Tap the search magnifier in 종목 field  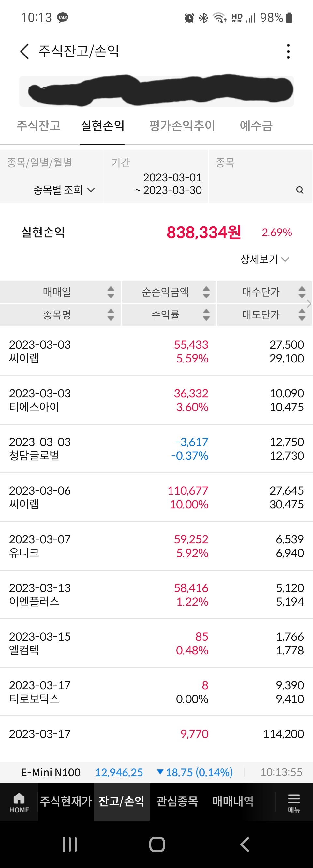point(300,190)
